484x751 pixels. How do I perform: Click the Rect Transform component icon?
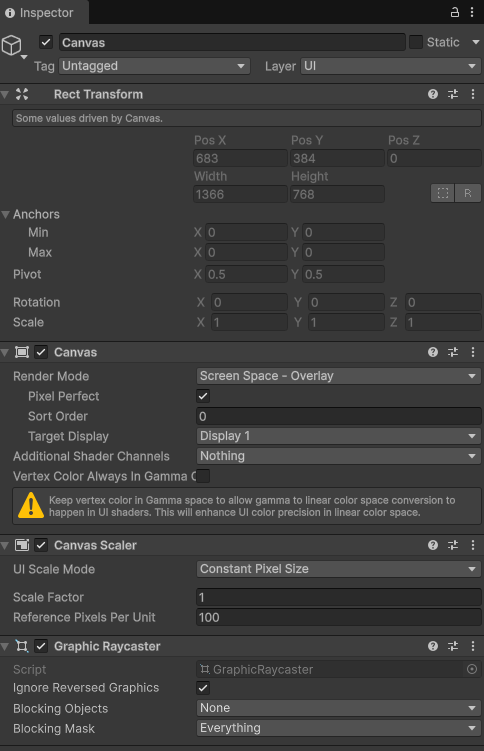coord(22,94)
